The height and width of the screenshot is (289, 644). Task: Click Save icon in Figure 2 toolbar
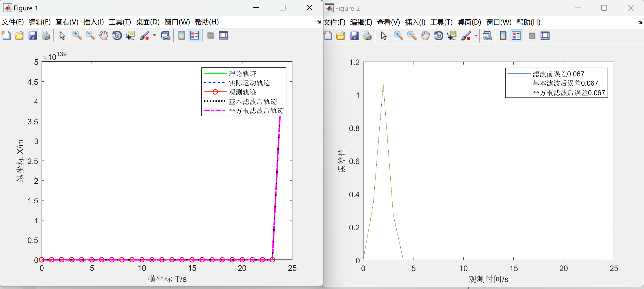[354, 36]
